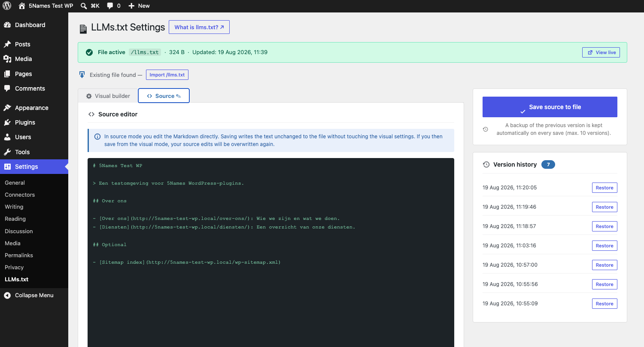Restore version 19 Aug 2026, 10:55:56
The image size is (644, 347).
pos(605,284)
